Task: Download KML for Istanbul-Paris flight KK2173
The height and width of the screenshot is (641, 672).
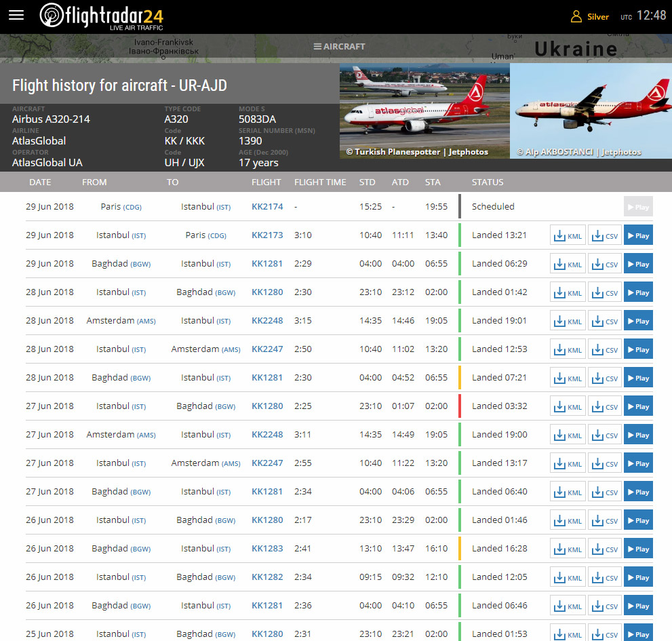Action: coord(568,235)
